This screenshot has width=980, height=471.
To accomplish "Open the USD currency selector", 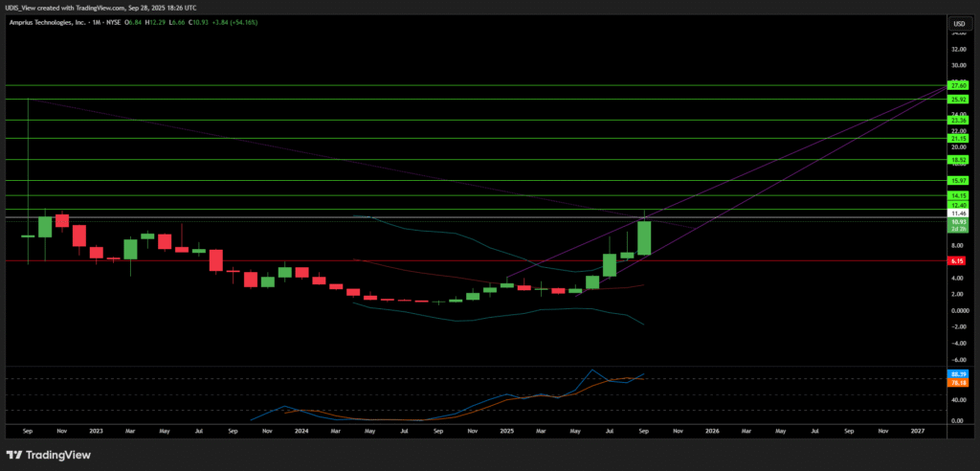I will (x=955, y=22).
